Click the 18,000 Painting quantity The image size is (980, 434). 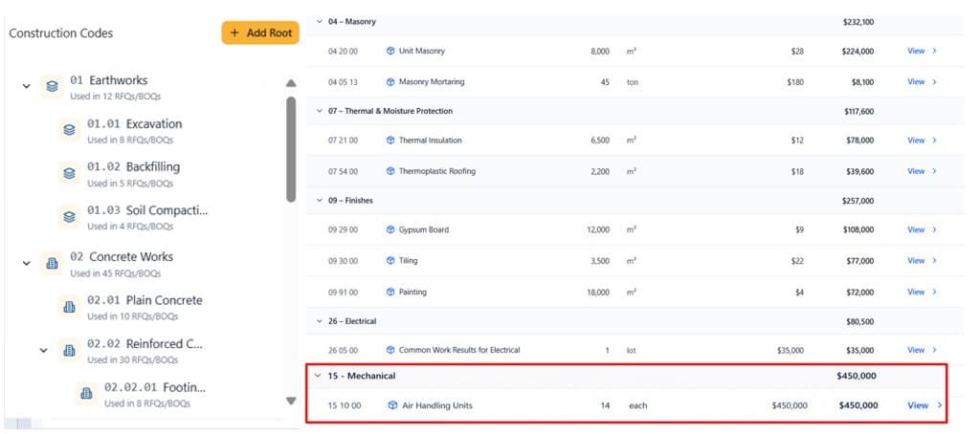(x=598, y=292)
